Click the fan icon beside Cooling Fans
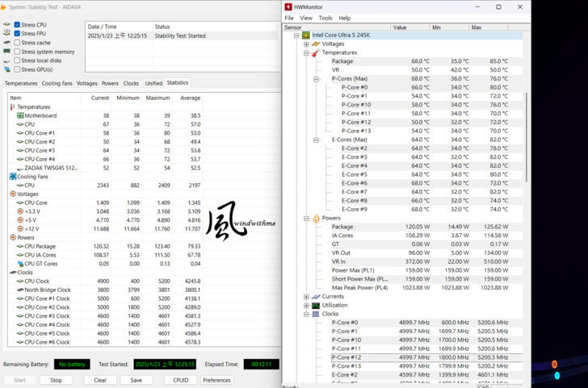This screenshot has width=588, height=388. pyautogui.click(x=13, y=177)
